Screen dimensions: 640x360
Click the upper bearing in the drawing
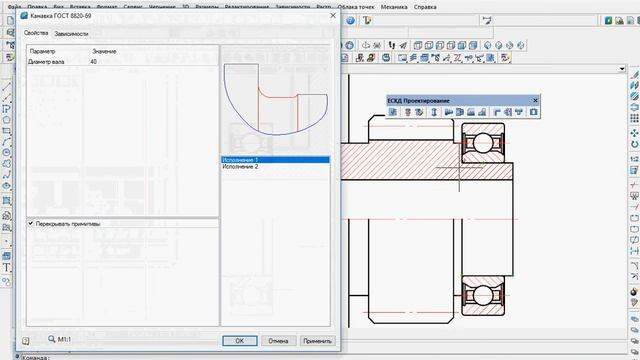(483, 143)
